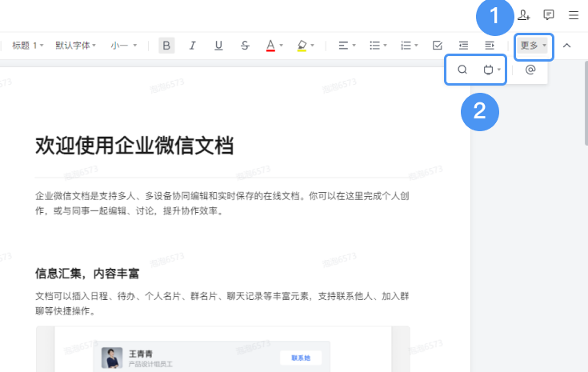Open numbered list style dropdown arrow
This screenshot has width=588, height=372.
(x=416, y=46)
